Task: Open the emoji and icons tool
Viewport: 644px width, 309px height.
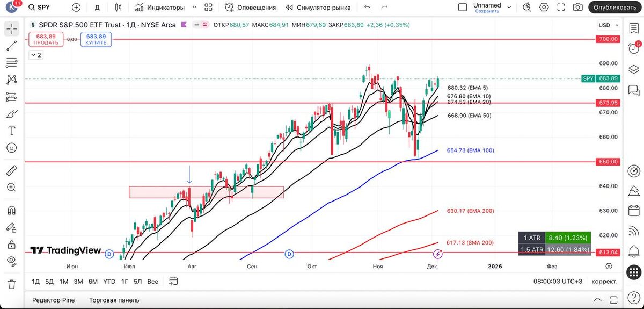Action: tap(12, 148)
